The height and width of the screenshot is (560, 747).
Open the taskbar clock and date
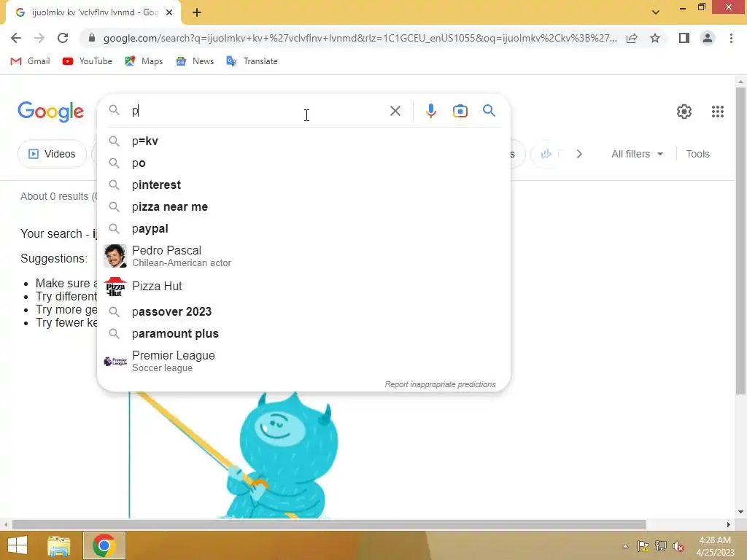pyautogui.click(x=715, y=546)
